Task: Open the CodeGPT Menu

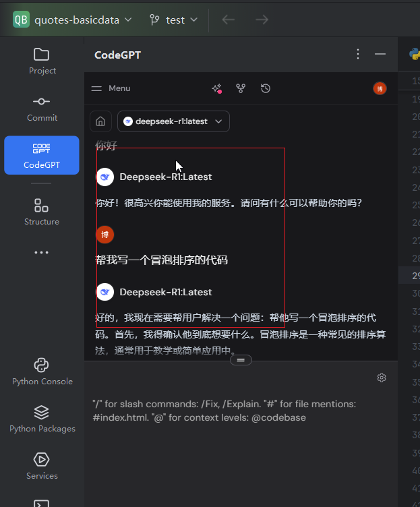Action: pos(111,88)
